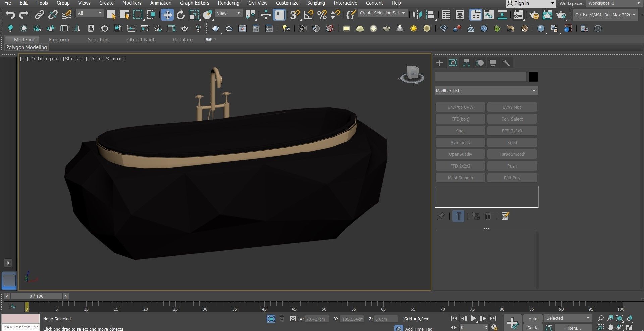Activate the Select and Link tool

[40, 15]
